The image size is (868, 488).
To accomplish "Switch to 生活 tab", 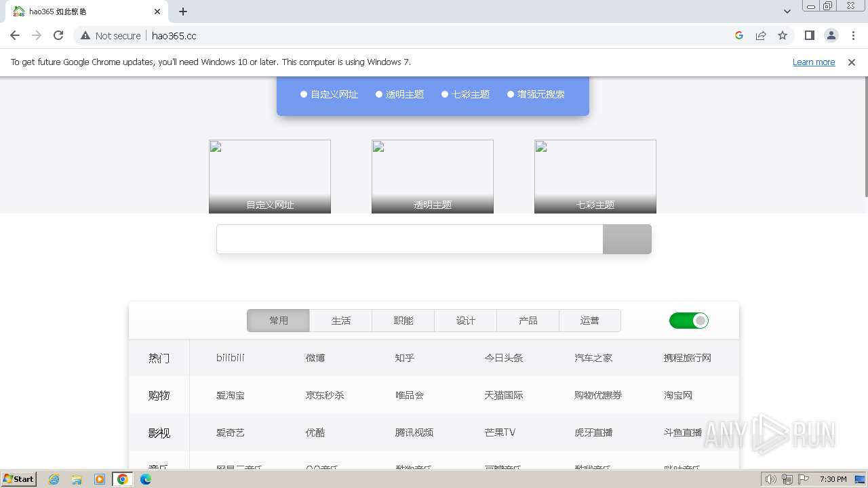I will [x=340, y=321].
